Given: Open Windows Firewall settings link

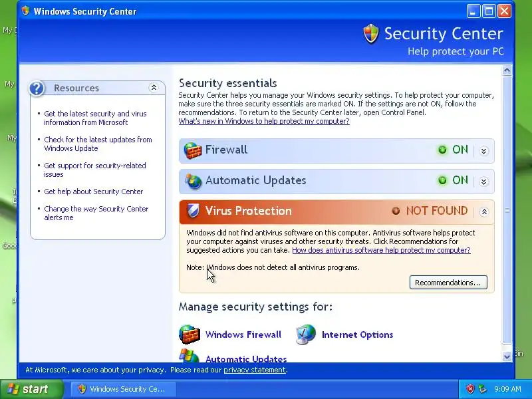Looking at the screenshot, I should point(243,334).
